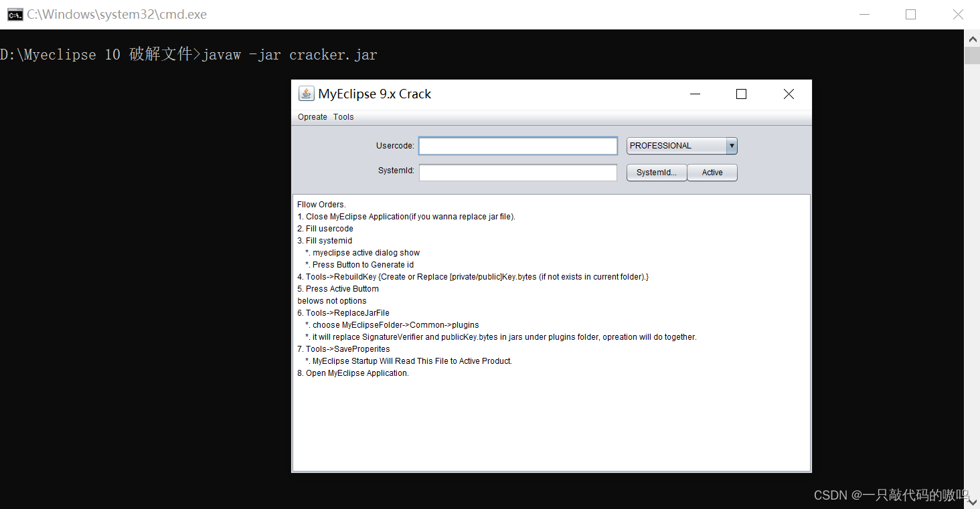Click the cmd scrollbar up arrow
The image size is (980, 509).
pos(972,39)
